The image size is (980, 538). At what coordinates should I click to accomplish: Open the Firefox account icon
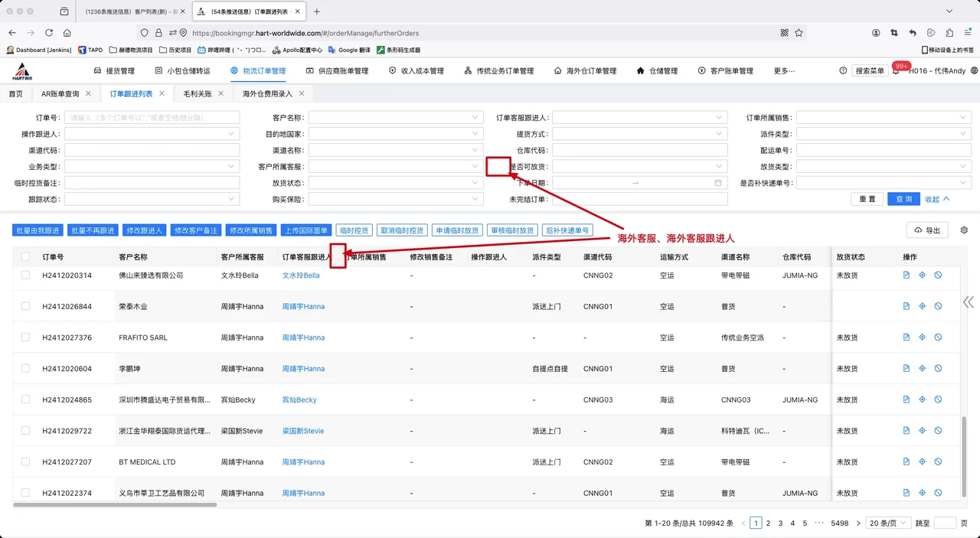876,33
